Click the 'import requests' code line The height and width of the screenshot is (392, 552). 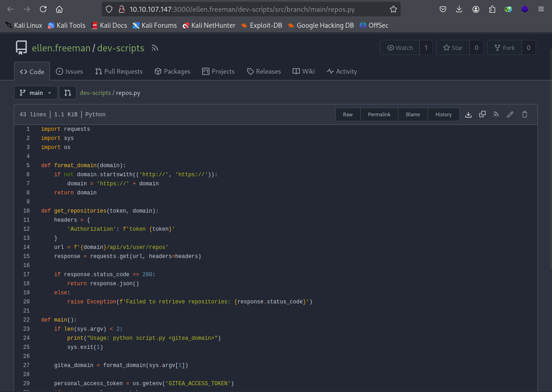click(65, 129)
